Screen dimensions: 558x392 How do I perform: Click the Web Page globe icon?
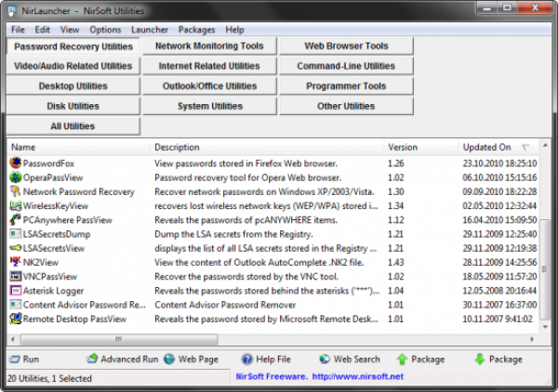tap(169, 359)
